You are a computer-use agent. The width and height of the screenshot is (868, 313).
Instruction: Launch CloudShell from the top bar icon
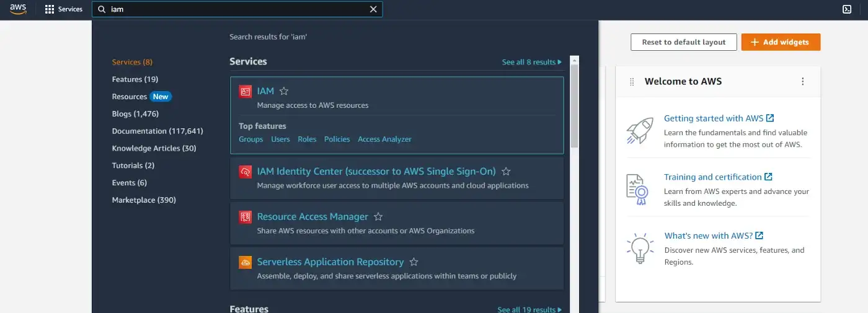point(847,9)
